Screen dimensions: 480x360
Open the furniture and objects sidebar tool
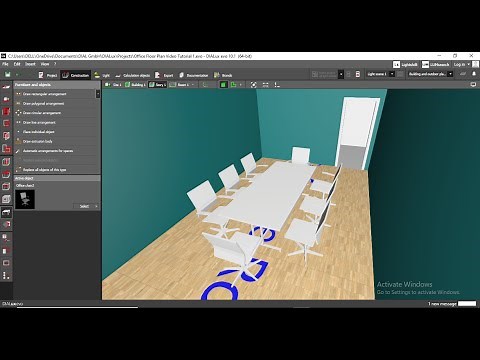pos(6,212)
